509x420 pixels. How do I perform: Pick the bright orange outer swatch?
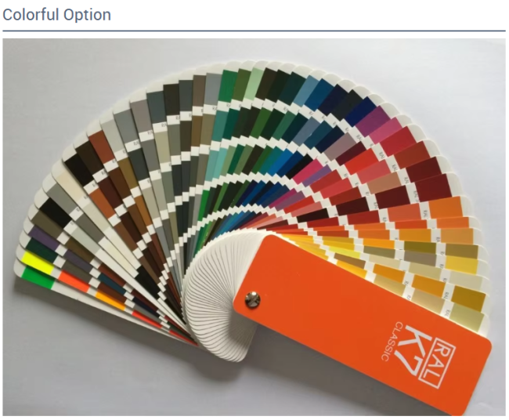[446, 207]
